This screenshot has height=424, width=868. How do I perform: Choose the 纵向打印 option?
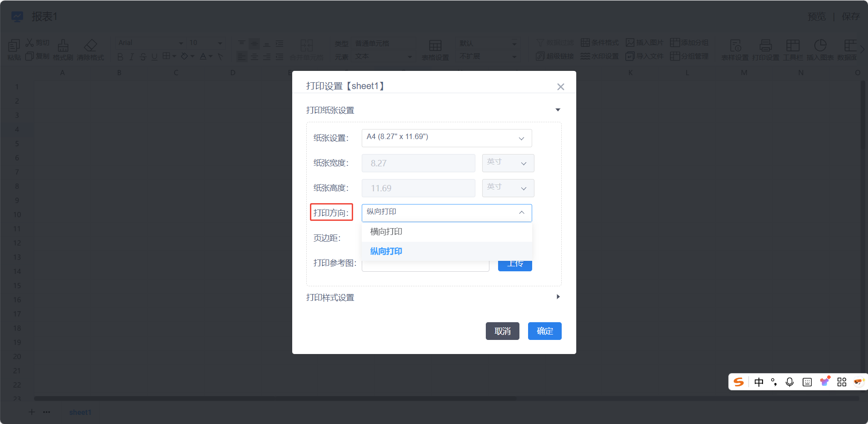coord(386,251)
